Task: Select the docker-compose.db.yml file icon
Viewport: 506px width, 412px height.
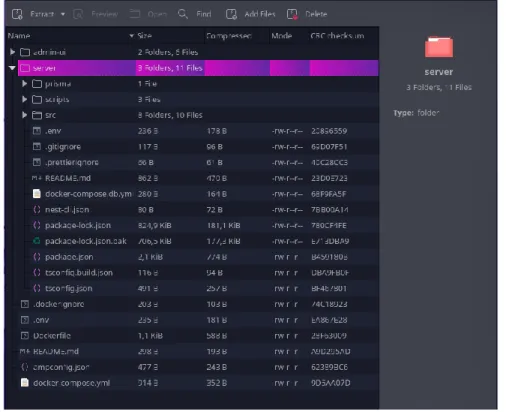Action: pos(37,194)
